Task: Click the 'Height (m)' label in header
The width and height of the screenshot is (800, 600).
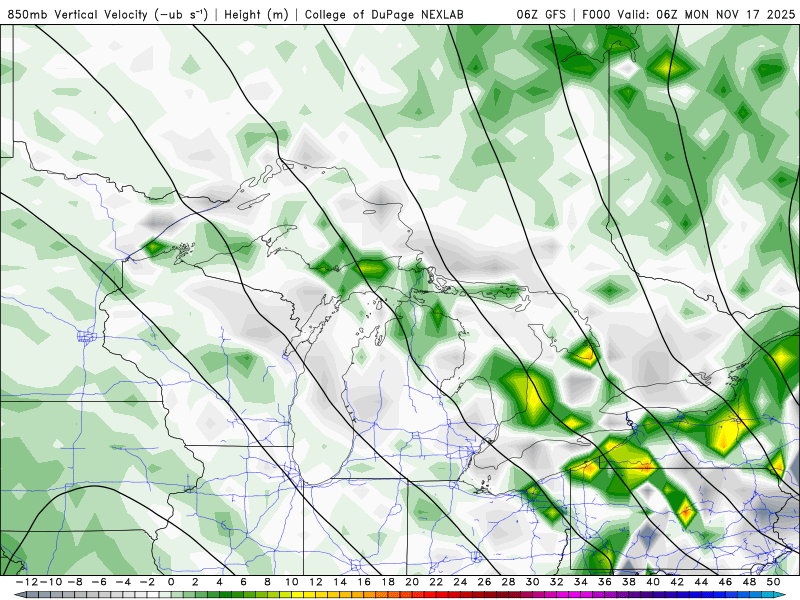Action: [x=256, y=14]
